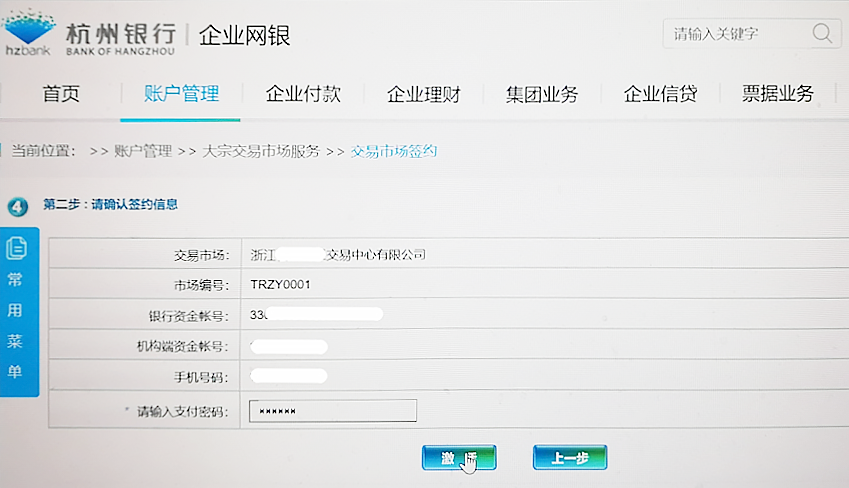The image size is (849, 488).
Task: Select the 账户管理 navigation tab
Action: (181, 95)
